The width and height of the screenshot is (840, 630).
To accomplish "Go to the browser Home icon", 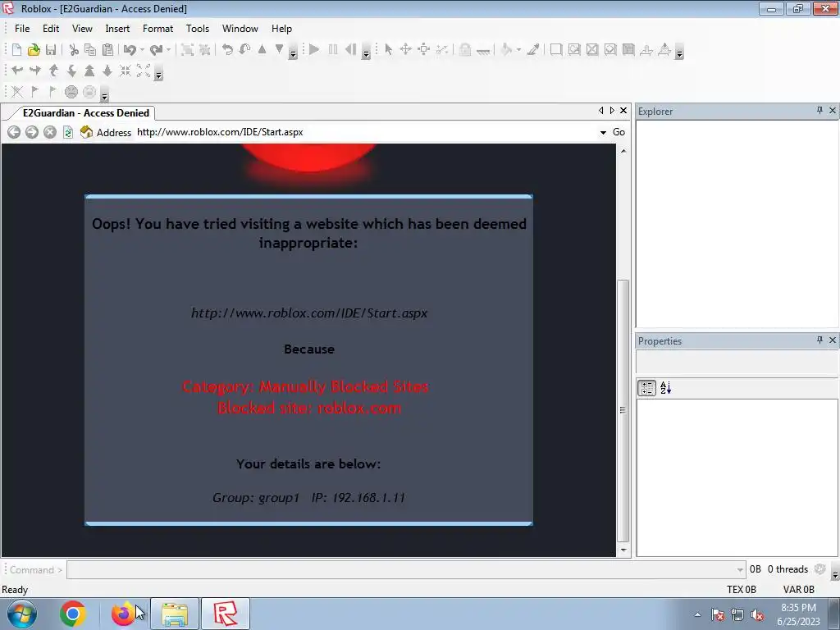I will [x=86, y=132].
